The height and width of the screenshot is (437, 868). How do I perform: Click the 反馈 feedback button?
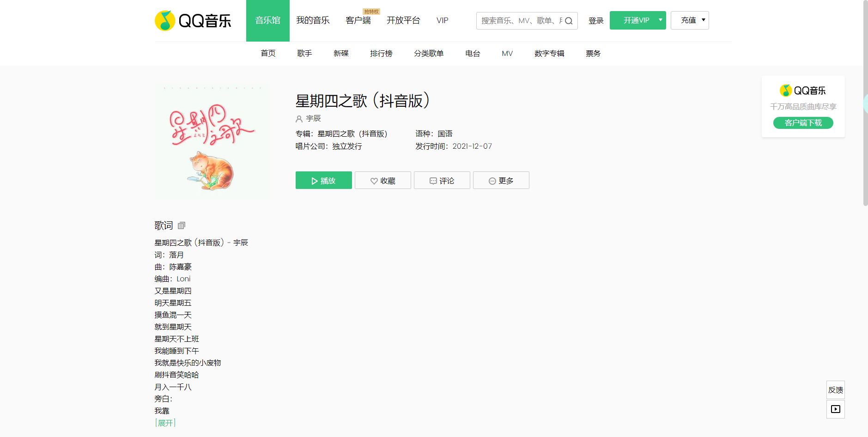(x=835, y=390)
